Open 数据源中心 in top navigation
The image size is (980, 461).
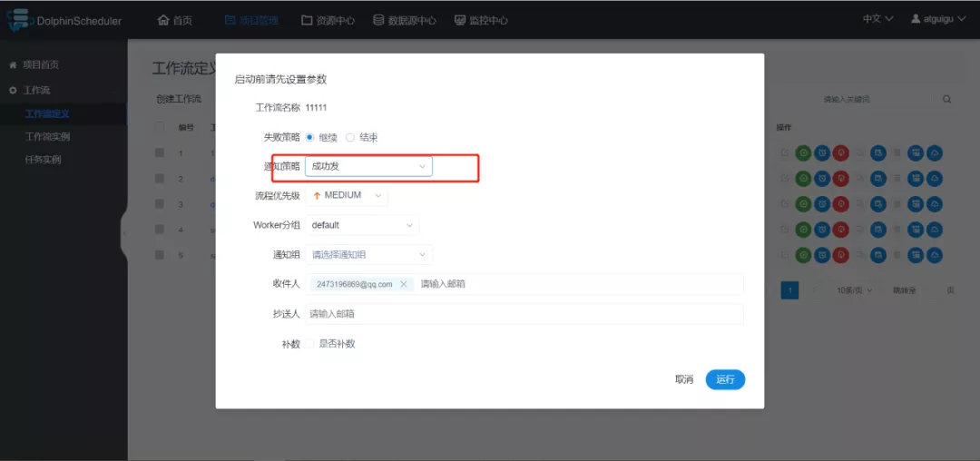405,20
